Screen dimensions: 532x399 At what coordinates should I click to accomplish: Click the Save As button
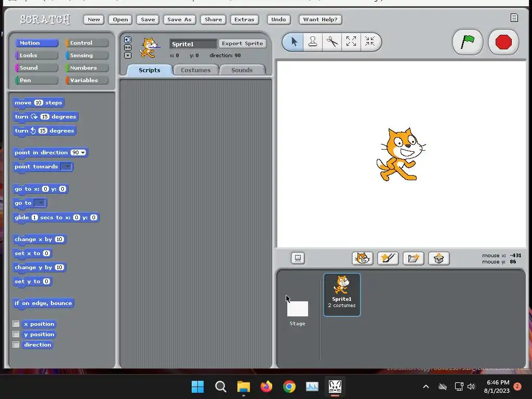click(179, 19)
